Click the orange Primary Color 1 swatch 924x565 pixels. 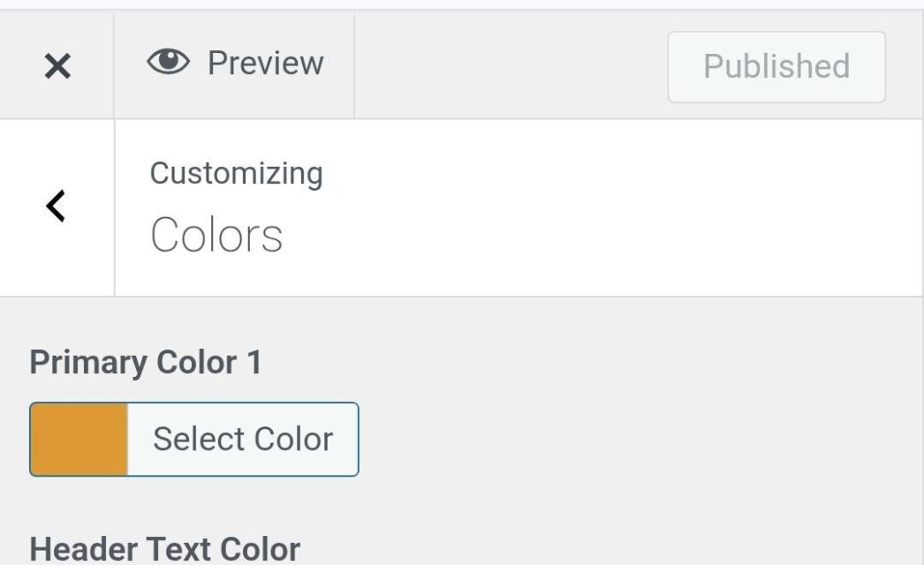coord(80,440)
